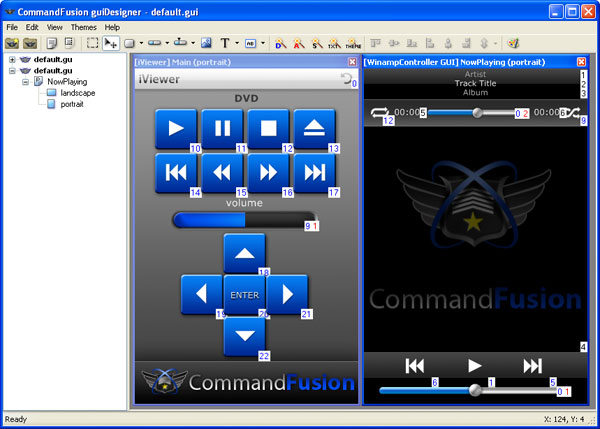Click the ENTER button
The width and height of the screenshot is (600, 429).
point(245,295)
